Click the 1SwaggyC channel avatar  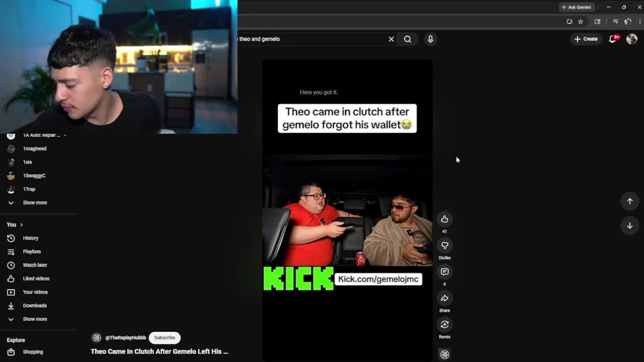coord(11,175)
